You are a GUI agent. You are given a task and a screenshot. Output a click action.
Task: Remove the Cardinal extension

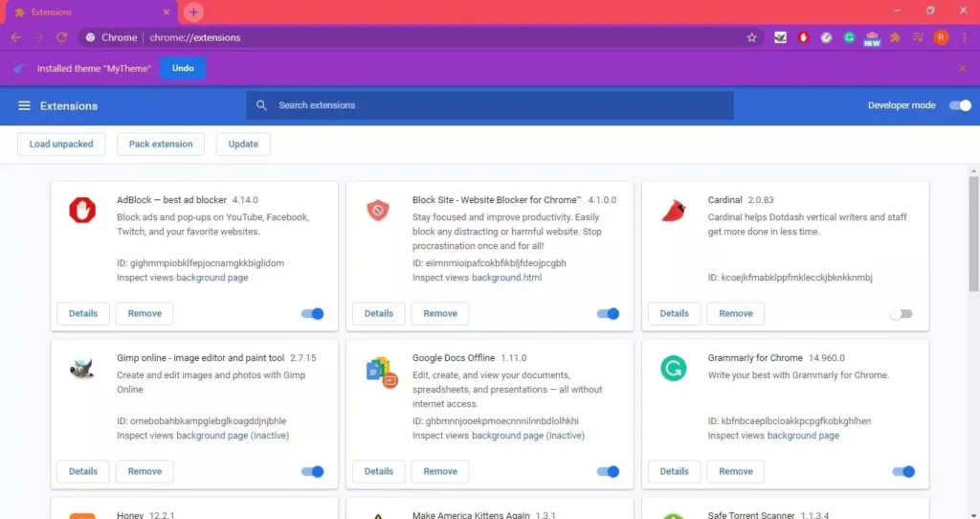(x=736, y=313)
